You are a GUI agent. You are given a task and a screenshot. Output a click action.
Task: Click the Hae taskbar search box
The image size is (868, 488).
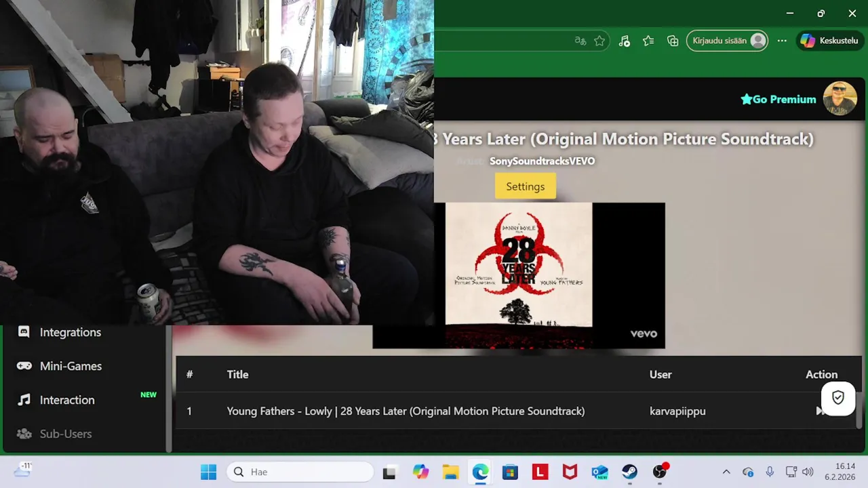coord(300,472)
